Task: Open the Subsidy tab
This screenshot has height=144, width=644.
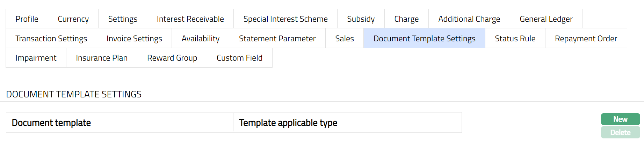Action: [x=361, y=19]
